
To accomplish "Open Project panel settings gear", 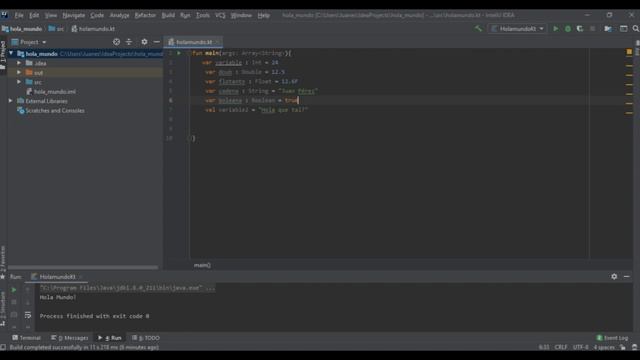I will [144, 42].
